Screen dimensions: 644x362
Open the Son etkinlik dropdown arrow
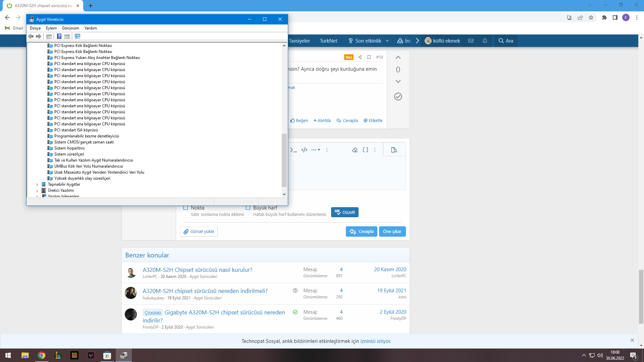tap(387, 41)
